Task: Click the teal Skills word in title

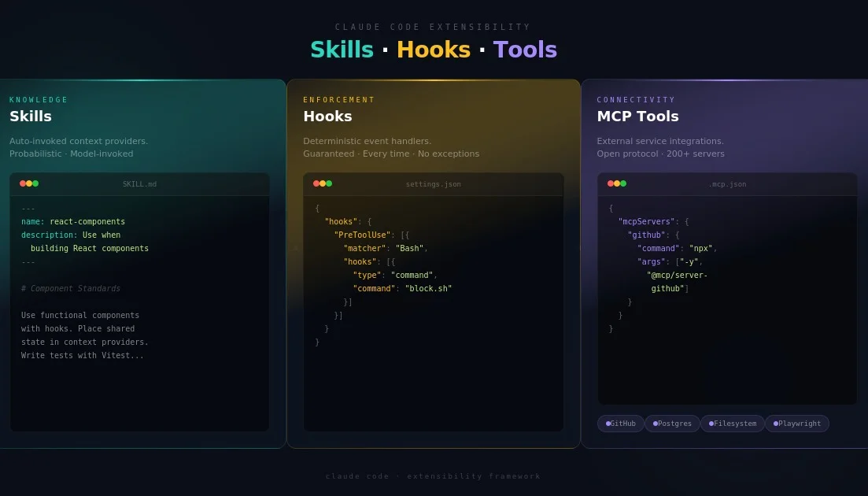Action: click(342, 50)
